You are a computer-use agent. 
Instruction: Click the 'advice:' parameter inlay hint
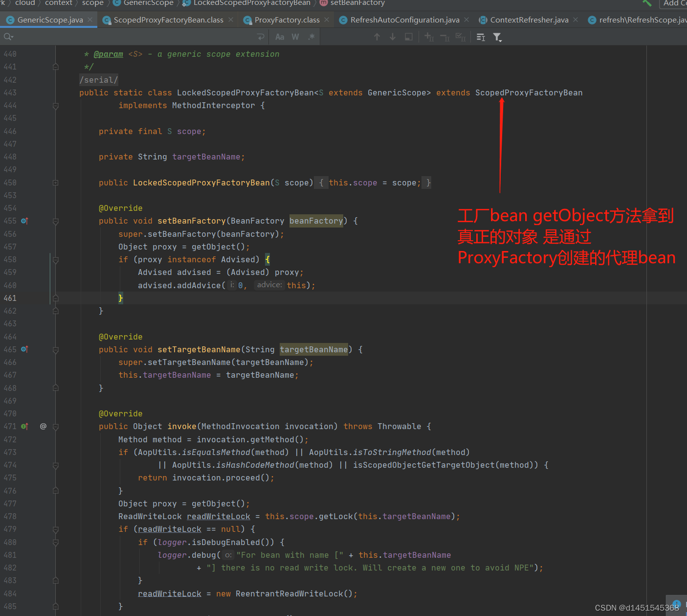pos(269,285)
